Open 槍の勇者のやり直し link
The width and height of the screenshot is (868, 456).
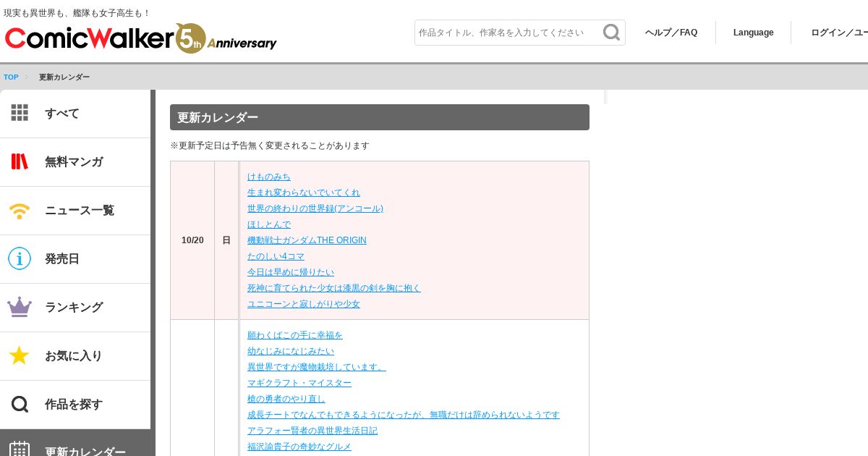coord(286,399)
